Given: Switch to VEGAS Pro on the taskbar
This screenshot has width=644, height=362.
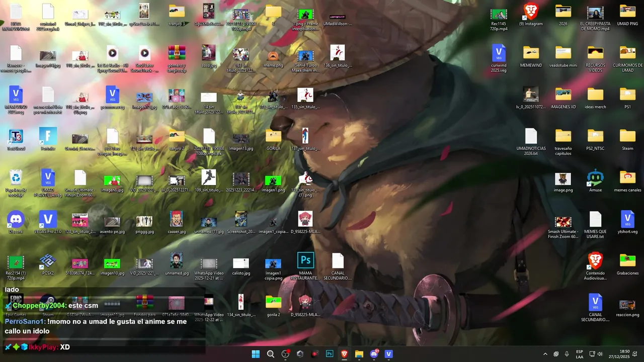Looking at the screenshot, I should pos(388,354).
